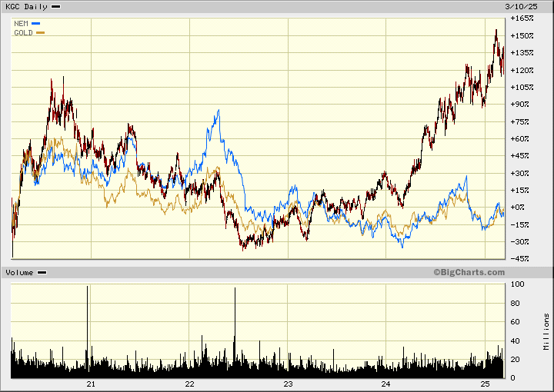Click the '+135%' axis label

tap(522, 53)
